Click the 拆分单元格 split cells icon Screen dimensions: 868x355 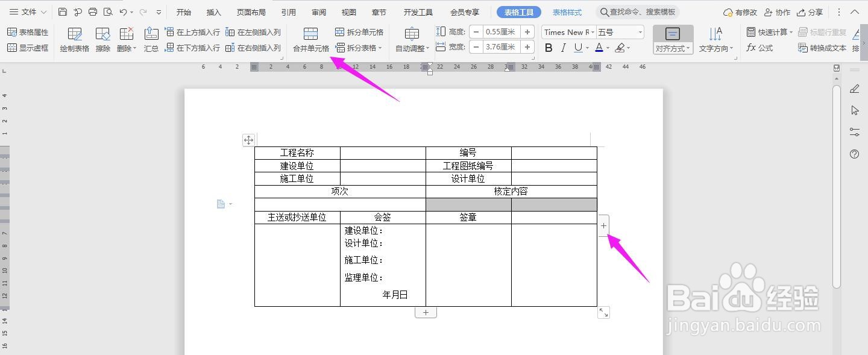pyautogui.click(x=339, y=33)
